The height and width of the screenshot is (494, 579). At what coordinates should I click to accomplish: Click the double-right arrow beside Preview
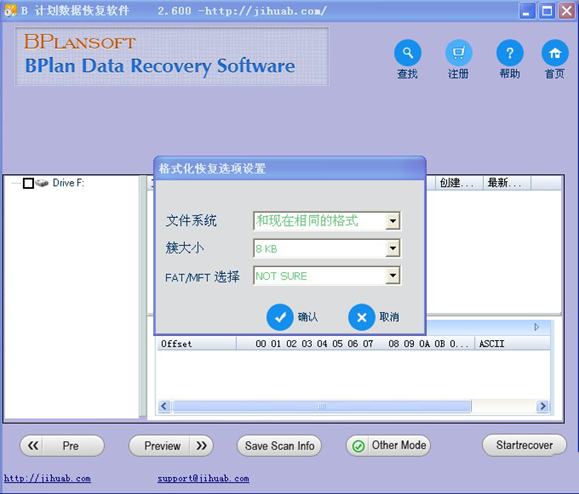[x=202, y=446]
